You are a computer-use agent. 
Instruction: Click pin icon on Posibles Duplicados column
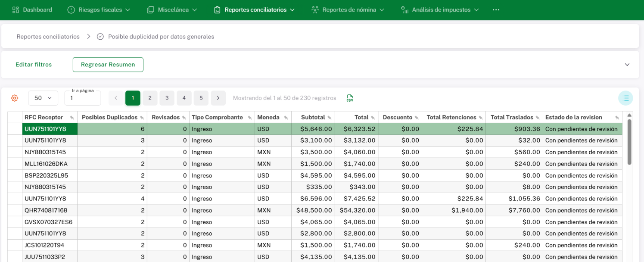tap(142, 118)
